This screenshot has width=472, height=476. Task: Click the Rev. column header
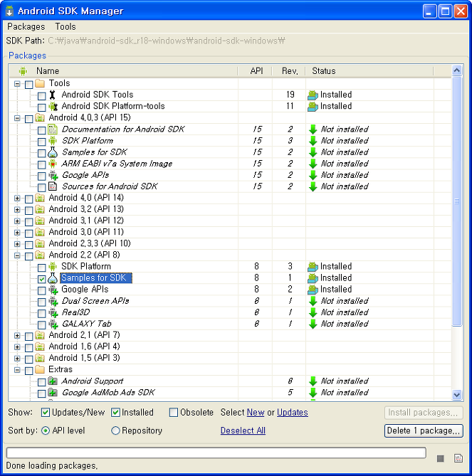pyautogui.click(x=289, y=71)
